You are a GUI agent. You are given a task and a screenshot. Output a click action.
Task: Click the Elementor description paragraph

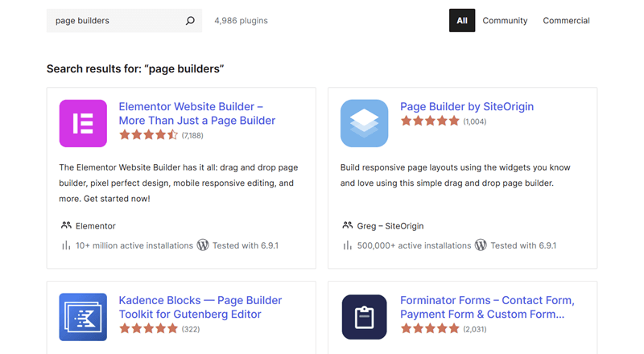pos(179,183)
